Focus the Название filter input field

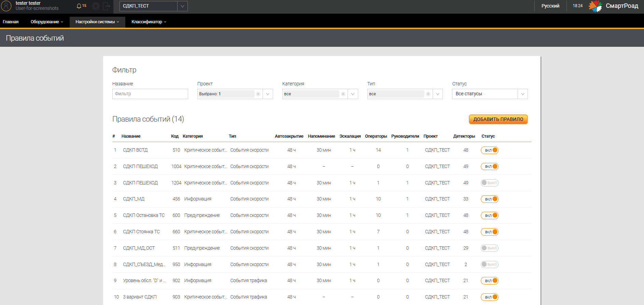tap(150, 94)
